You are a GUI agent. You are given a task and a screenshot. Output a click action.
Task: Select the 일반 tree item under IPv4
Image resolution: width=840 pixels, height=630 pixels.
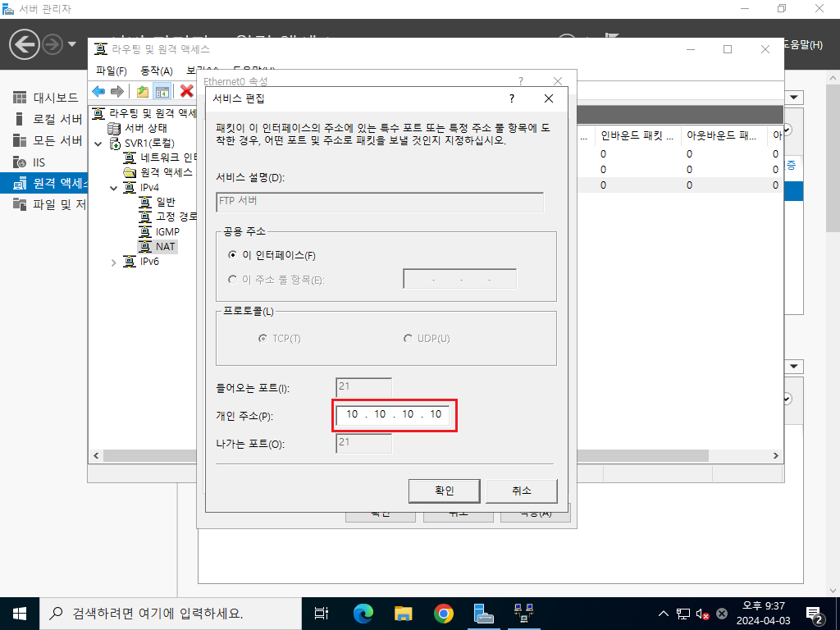pyautogui.click(x=157, y=202)
